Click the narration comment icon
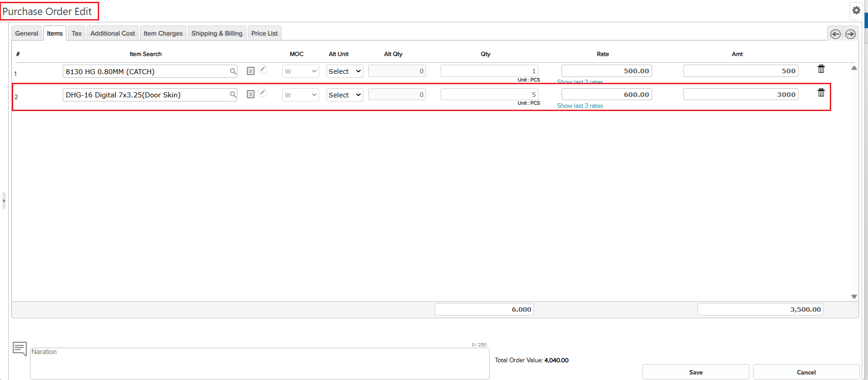The width and height of the screenshot is (868, 380). [x=20, y=349]
